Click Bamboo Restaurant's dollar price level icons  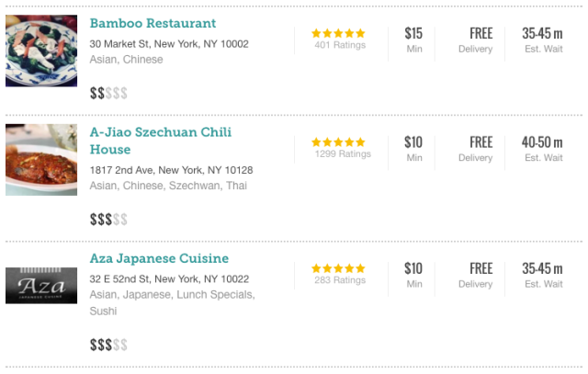coord(108,93)
